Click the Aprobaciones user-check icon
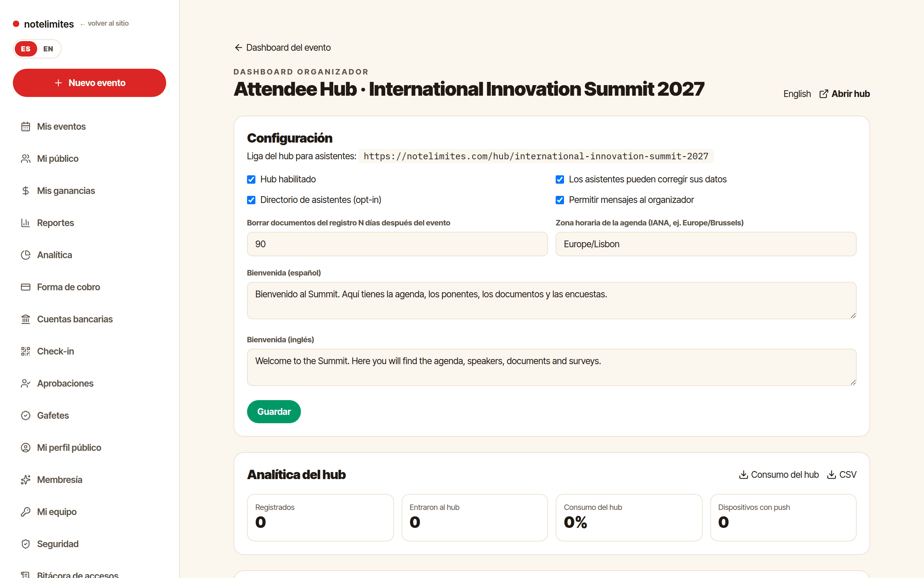 (26, 383)
